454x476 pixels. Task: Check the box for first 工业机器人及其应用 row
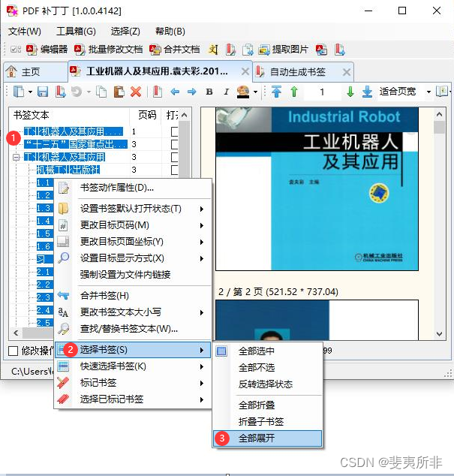(x=174, y=131)
